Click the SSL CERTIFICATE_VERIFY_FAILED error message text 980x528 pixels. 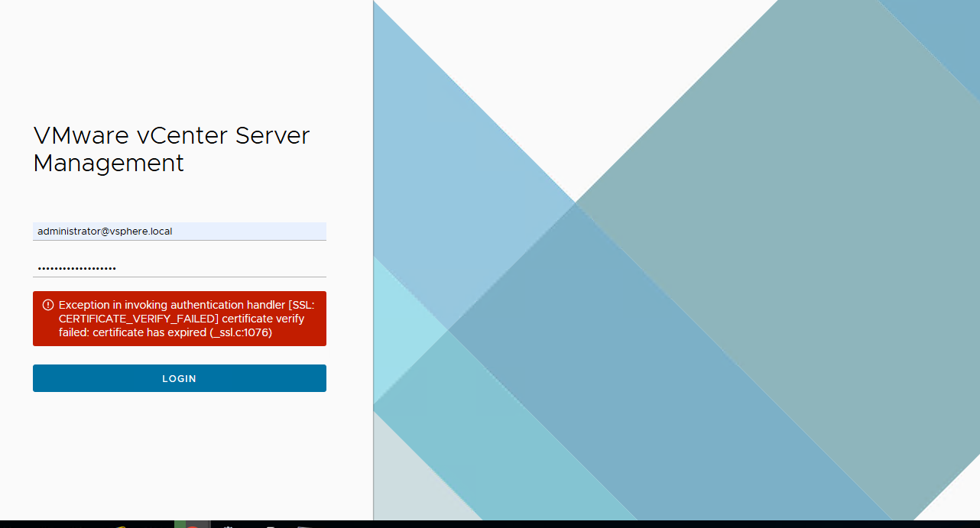(x=187, y=319)
